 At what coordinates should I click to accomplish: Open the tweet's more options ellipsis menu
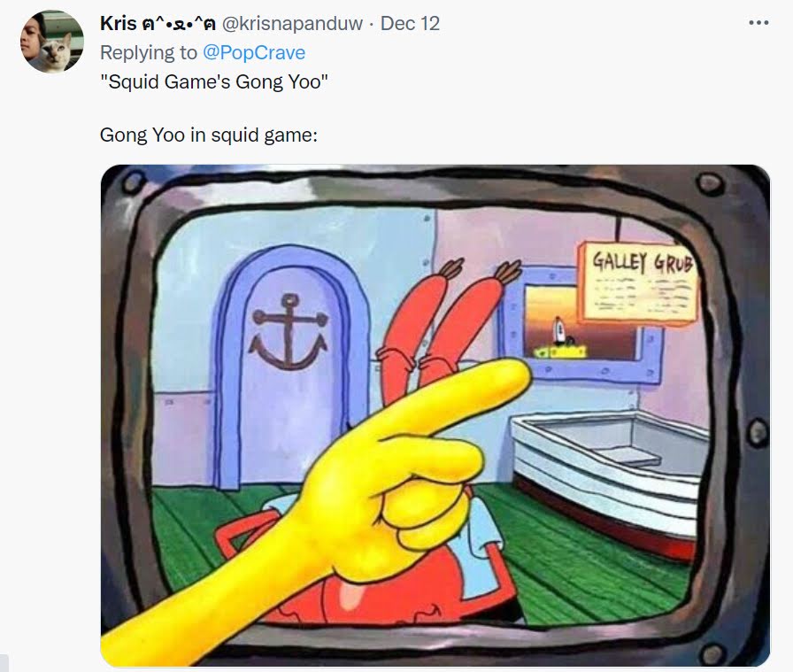(x=758, y=23)
